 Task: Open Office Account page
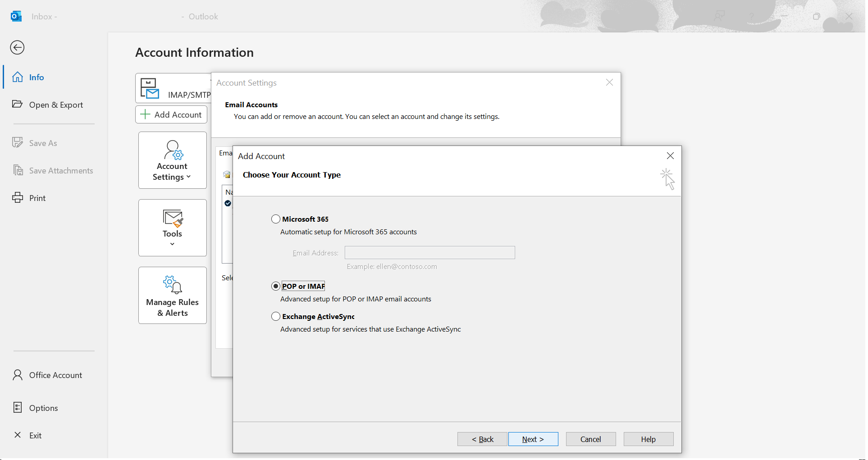(x=54, y=375)
